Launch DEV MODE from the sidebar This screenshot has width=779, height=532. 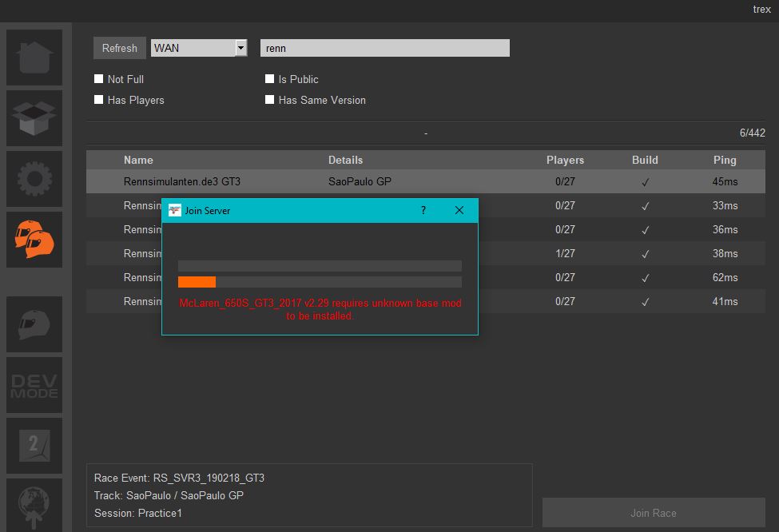[34, 385]
